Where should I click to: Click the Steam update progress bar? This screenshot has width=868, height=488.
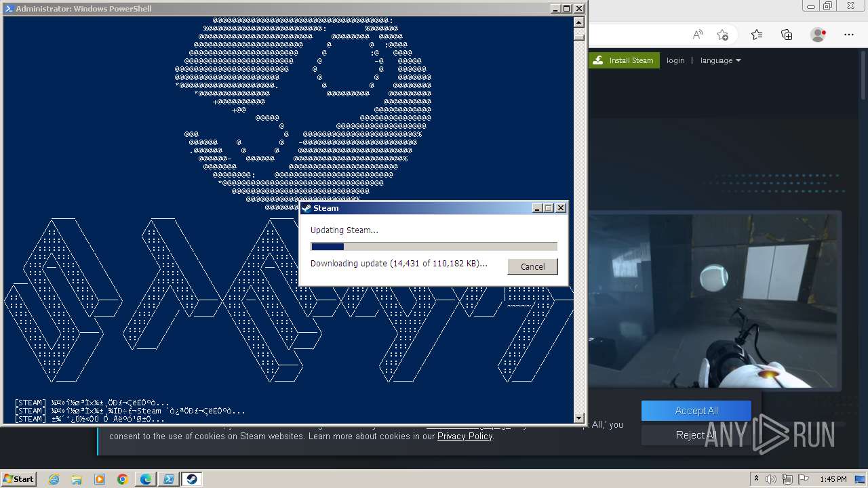tap(434, 247)
